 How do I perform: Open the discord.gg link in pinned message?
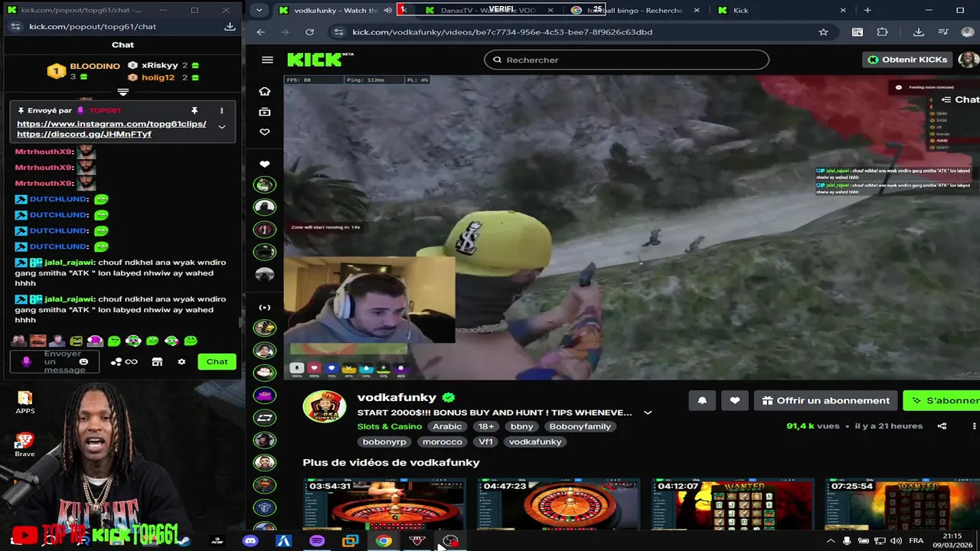point(84,135)
